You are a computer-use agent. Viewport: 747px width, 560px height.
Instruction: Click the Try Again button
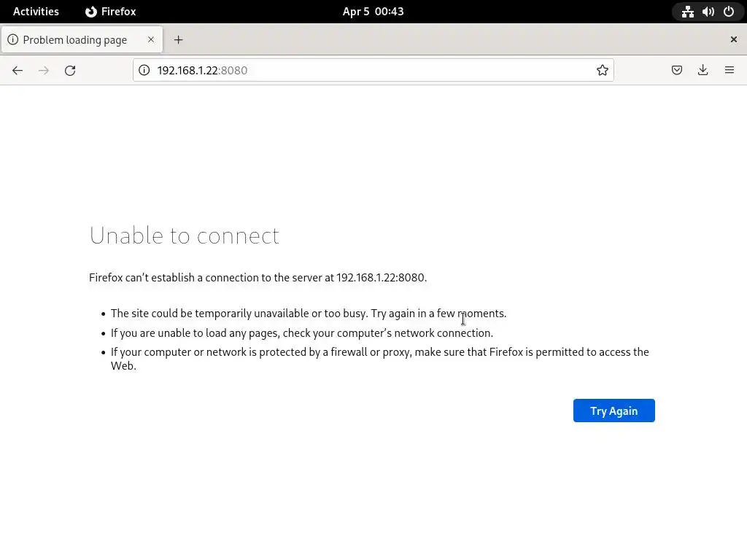click(x=614, y=411)
